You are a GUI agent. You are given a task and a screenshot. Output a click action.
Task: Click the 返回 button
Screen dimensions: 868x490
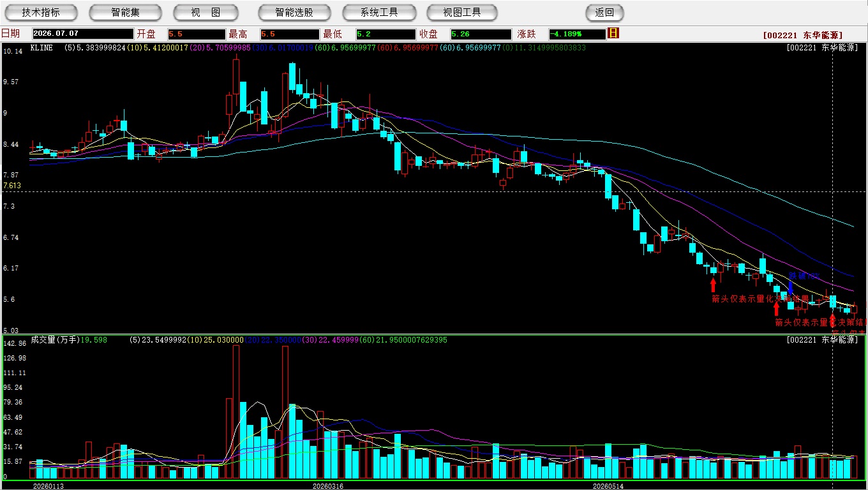(604, 12)
